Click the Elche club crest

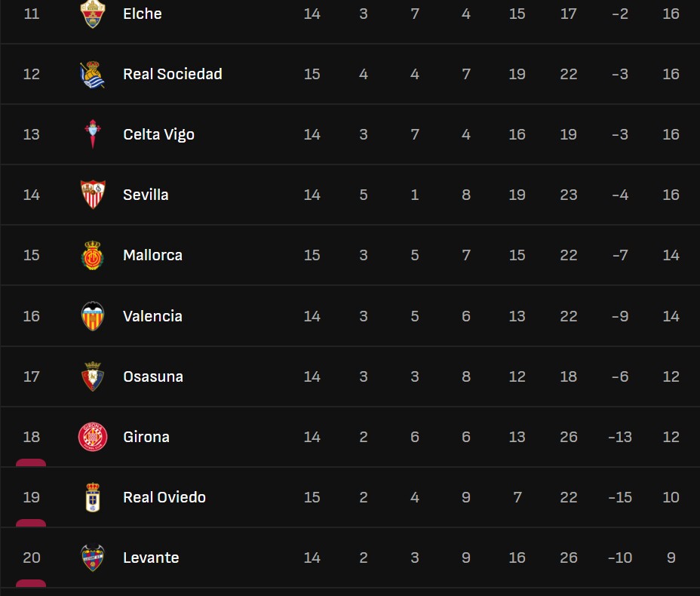pos(93,14)
